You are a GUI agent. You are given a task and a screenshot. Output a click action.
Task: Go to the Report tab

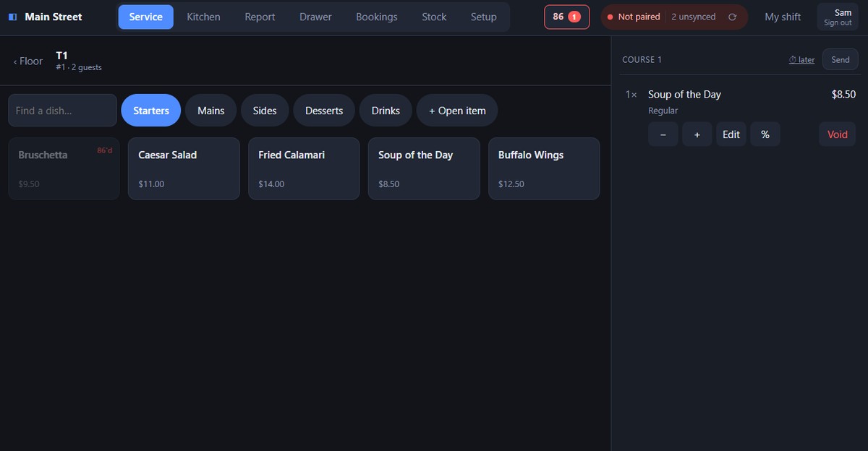click(260, 17)
